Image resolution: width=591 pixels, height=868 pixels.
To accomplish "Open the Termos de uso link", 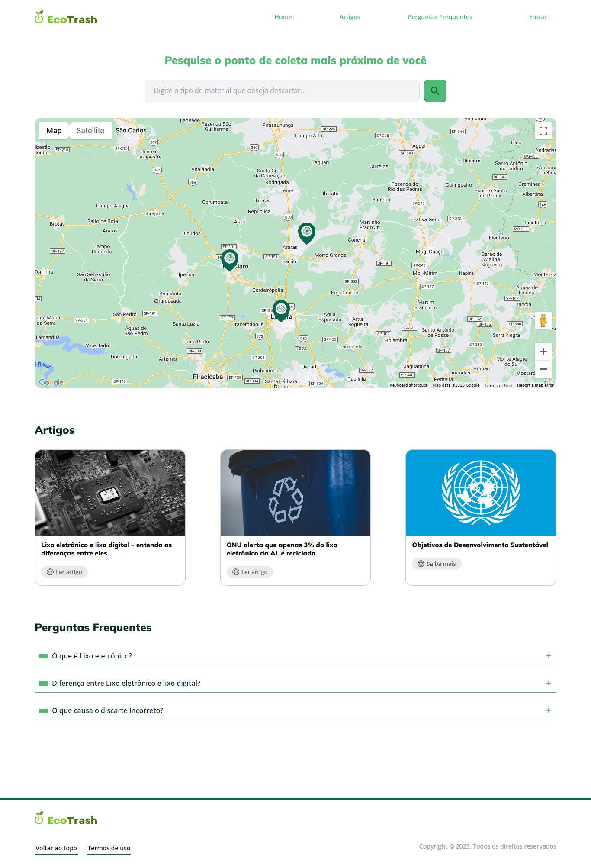I will [109, 848].
